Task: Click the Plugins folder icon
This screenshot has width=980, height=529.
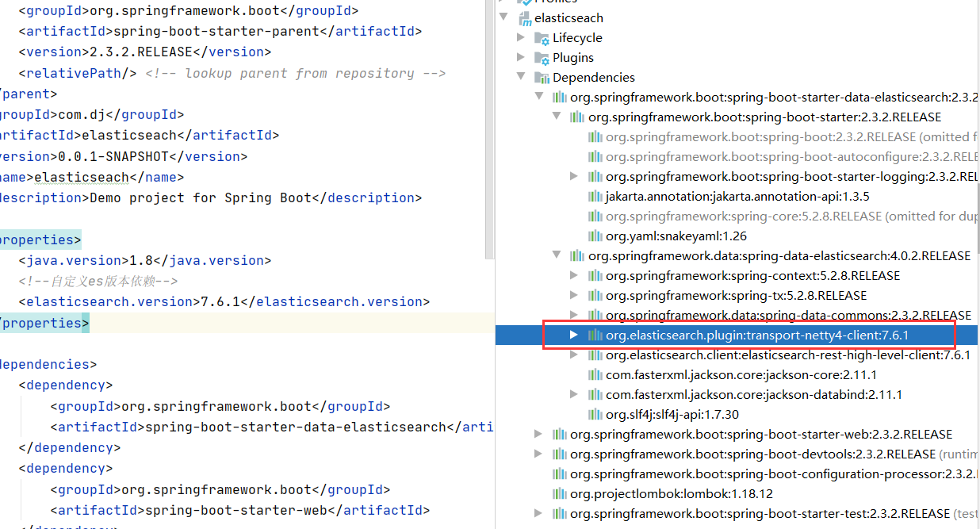Action: 542,57
